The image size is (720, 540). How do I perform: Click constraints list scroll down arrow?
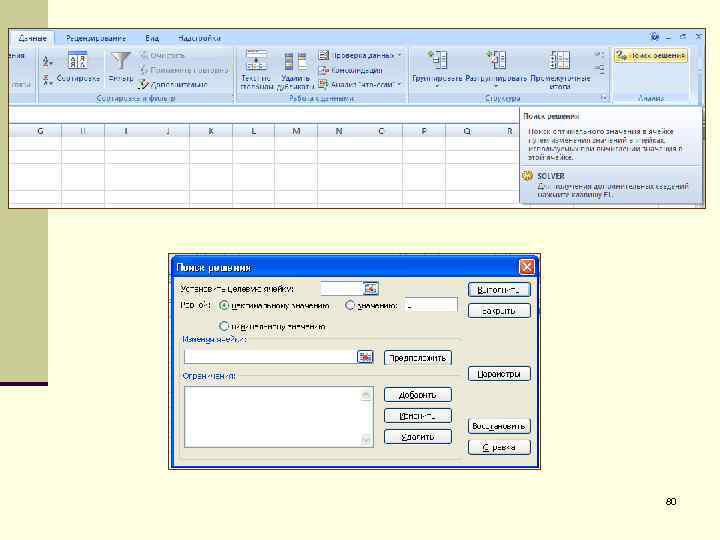(366, 440)
